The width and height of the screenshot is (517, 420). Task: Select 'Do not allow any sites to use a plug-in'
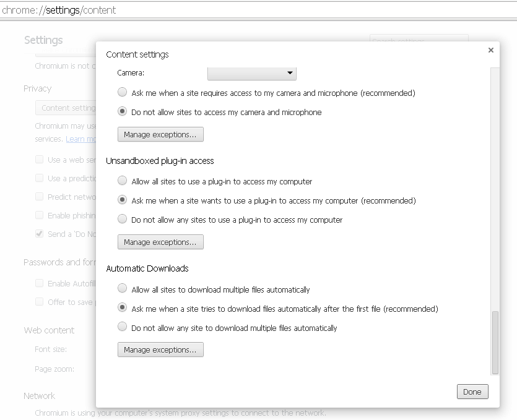[123, 219]
